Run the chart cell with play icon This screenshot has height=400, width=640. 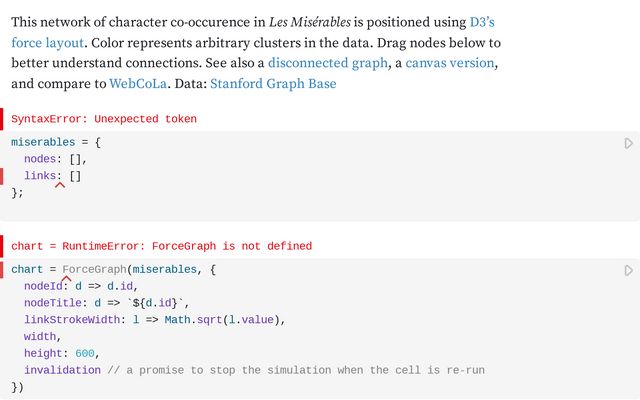pos(628,270)
